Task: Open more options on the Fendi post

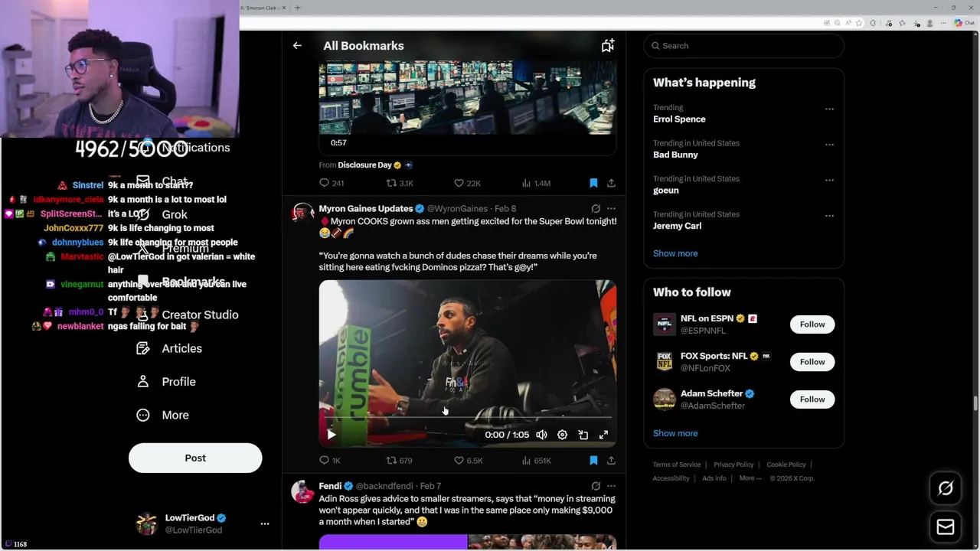Action: tap(611, 486)
